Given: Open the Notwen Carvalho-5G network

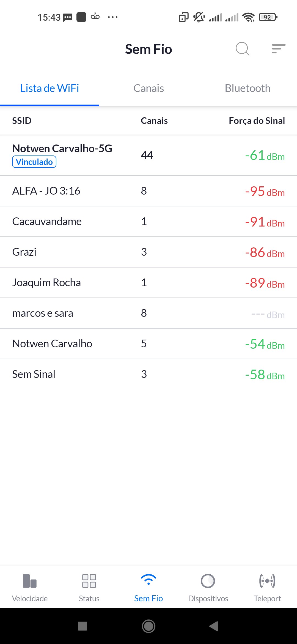Looking at the screenshot, I should point(62,149).
